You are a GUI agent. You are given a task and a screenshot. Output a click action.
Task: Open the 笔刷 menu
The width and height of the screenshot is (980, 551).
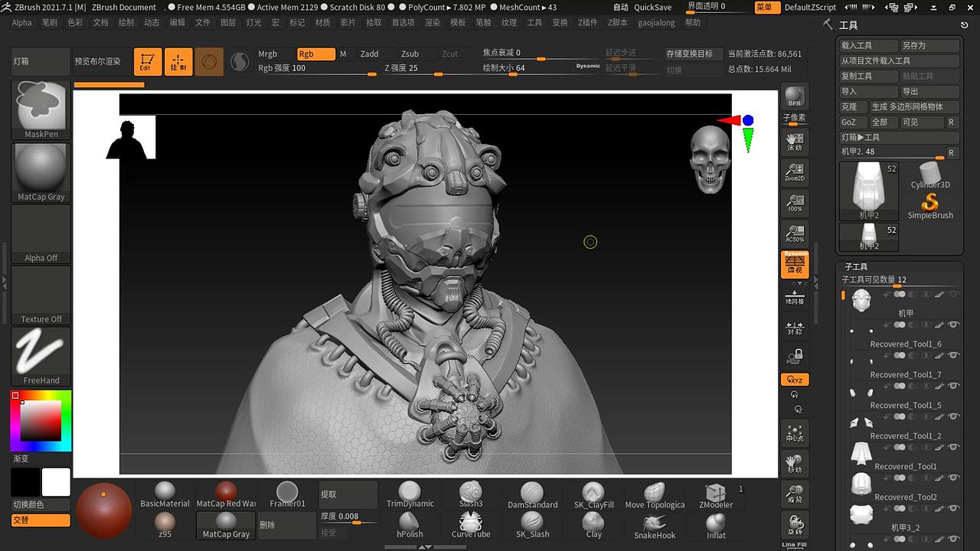50,22
